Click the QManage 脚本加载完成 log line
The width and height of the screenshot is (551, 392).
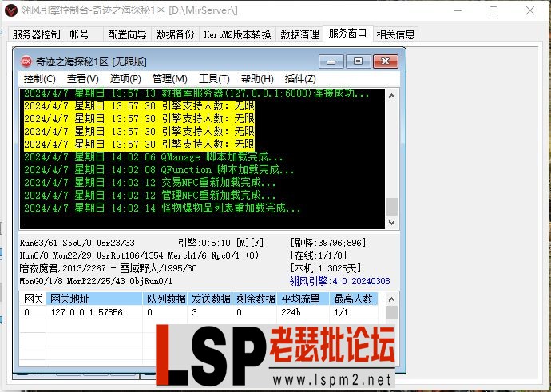(x=153, y=157)
